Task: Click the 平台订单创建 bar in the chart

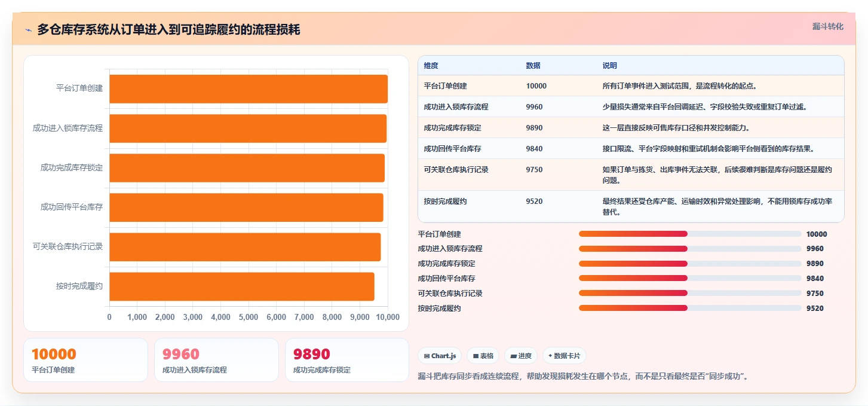Action: (x=249, y=88)
